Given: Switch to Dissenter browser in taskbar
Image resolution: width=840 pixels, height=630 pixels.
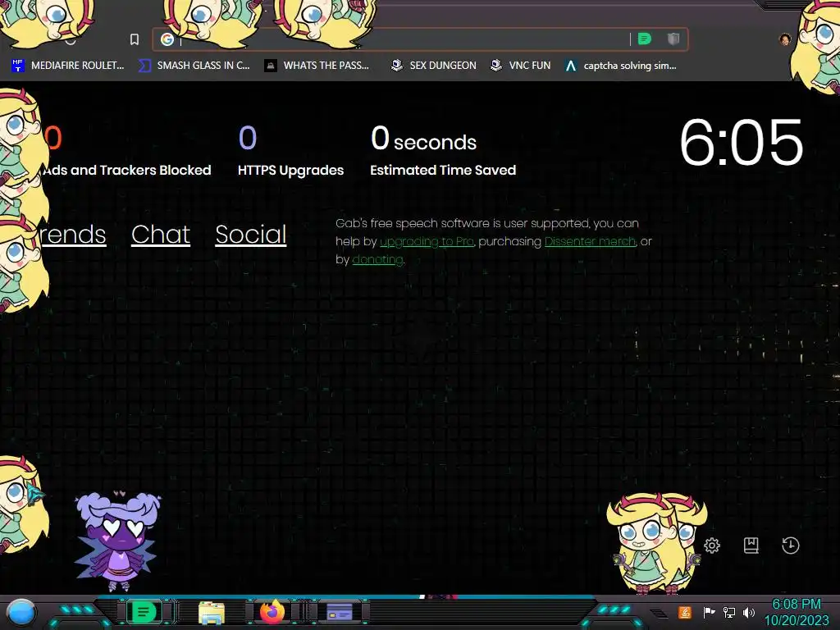Looking at the screenshot, I should (x=144, y=612).
